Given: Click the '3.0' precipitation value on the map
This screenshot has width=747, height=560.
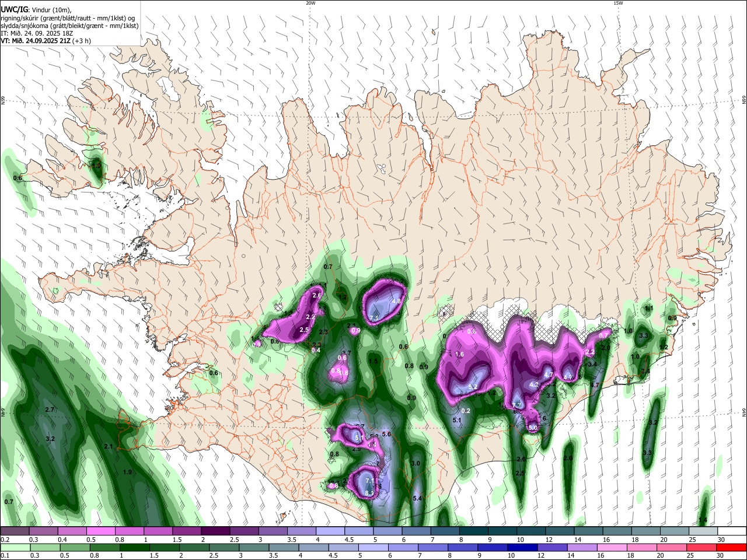Looking at the screenshot, I should [416, 463].
